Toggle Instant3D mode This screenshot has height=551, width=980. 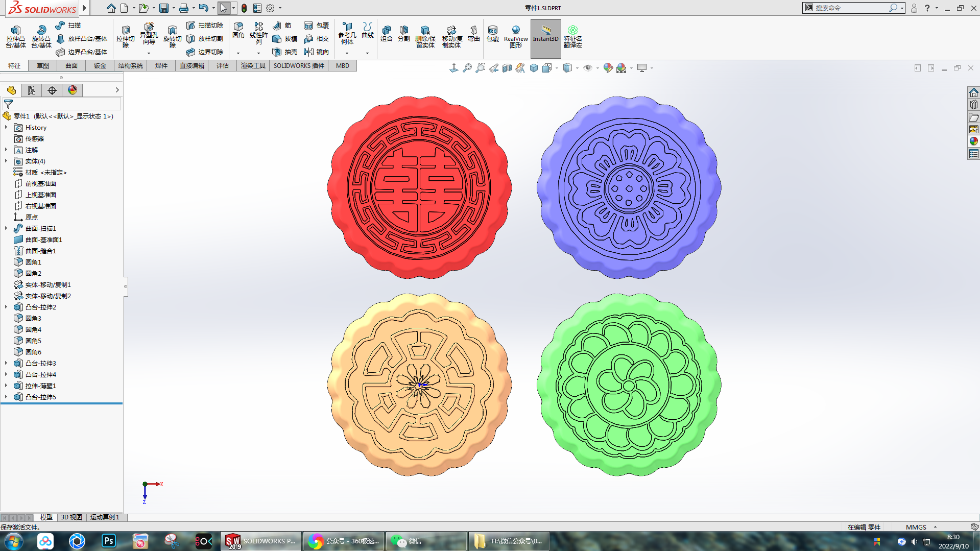coord(545,39)
